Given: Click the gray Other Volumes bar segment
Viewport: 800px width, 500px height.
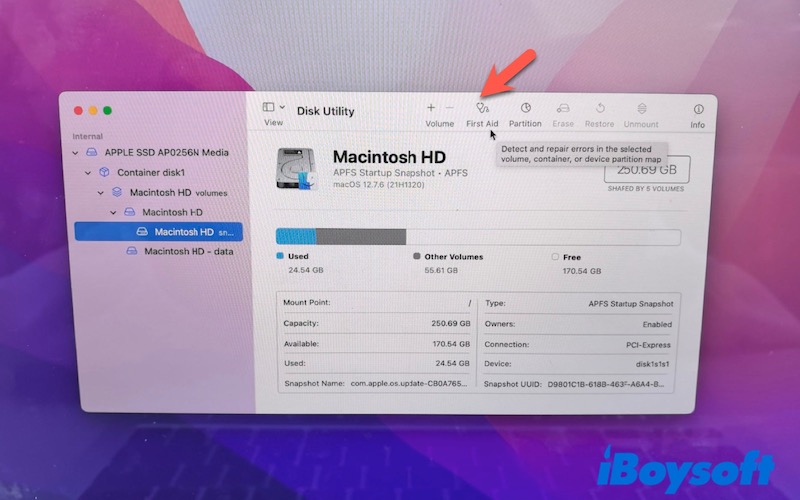Looking at the screenshot, I should coord(361,237).
